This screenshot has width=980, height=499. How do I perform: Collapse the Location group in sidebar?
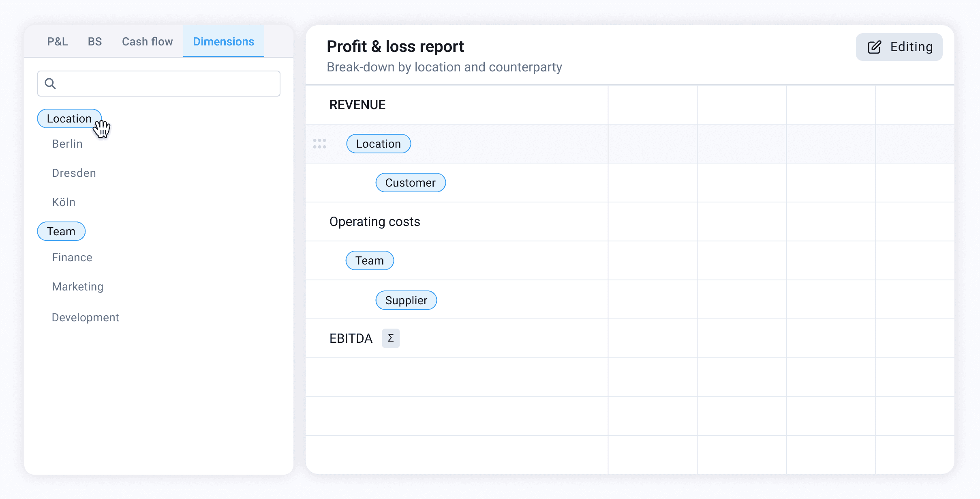[68, 118]
